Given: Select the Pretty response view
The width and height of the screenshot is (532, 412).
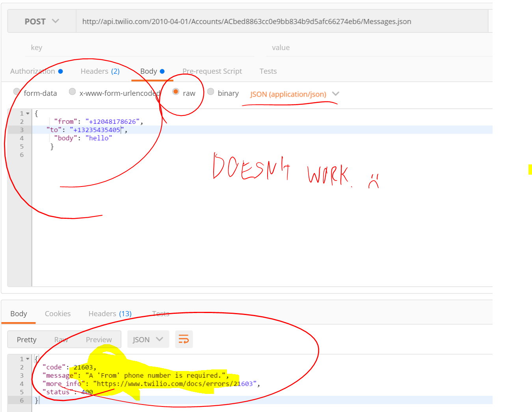Looking at the screenshot, I should (x=26, y=339).
